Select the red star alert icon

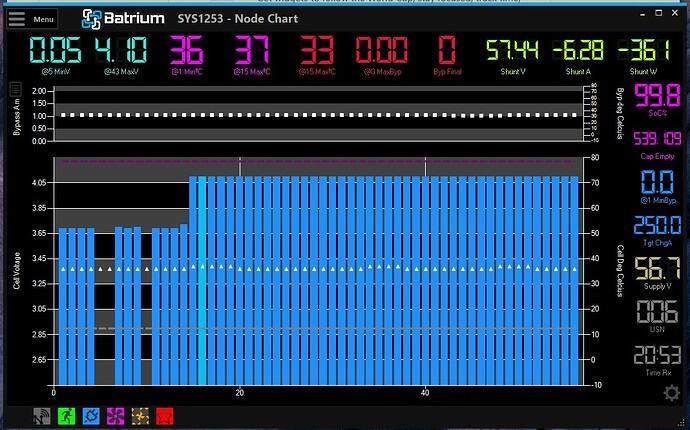pyautogui.click(x=165, y=416)
